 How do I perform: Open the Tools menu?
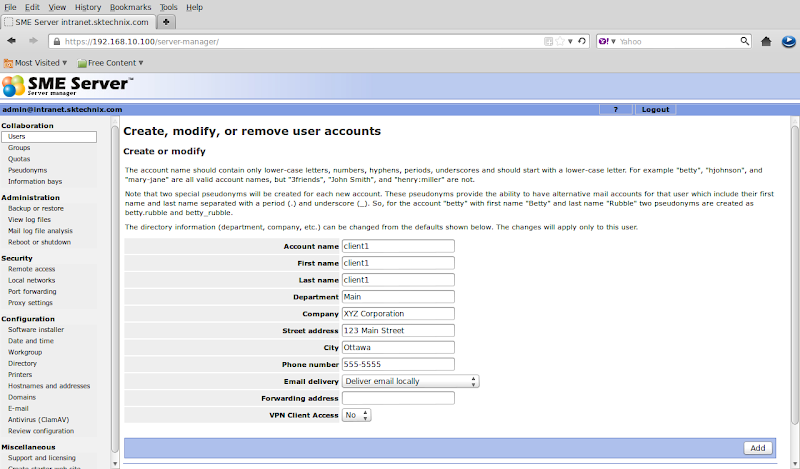[x=168, y=7]
